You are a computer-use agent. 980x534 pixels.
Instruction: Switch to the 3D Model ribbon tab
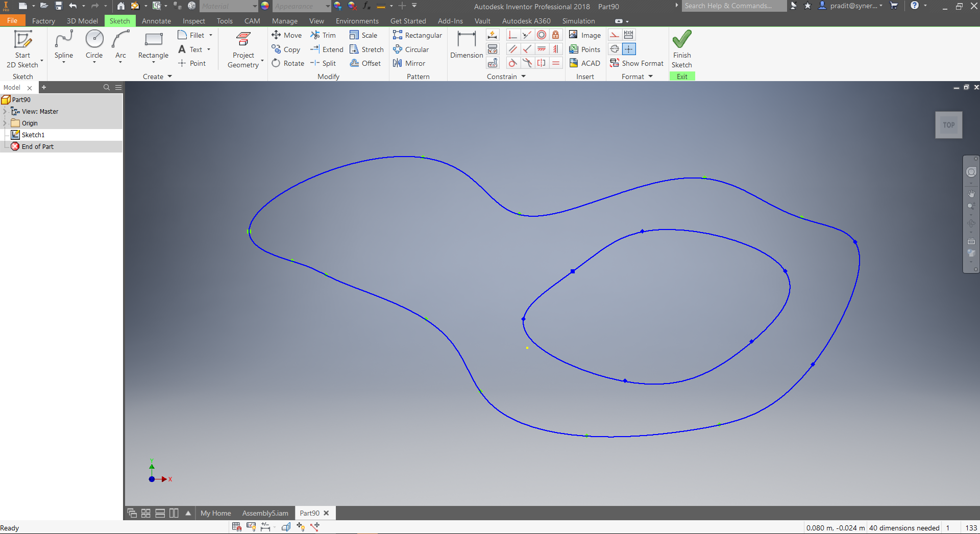[x=82, y=21]
